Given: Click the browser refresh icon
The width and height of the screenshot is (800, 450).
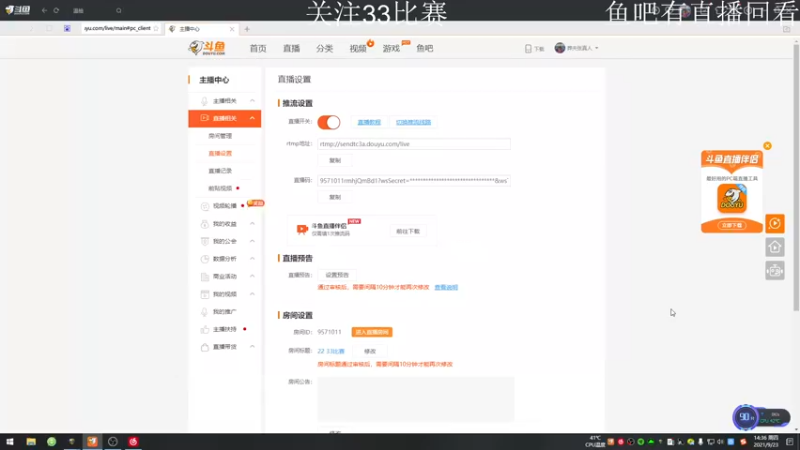Looking at the screenshot, I should pyautogui.click(x=56, y=10).
